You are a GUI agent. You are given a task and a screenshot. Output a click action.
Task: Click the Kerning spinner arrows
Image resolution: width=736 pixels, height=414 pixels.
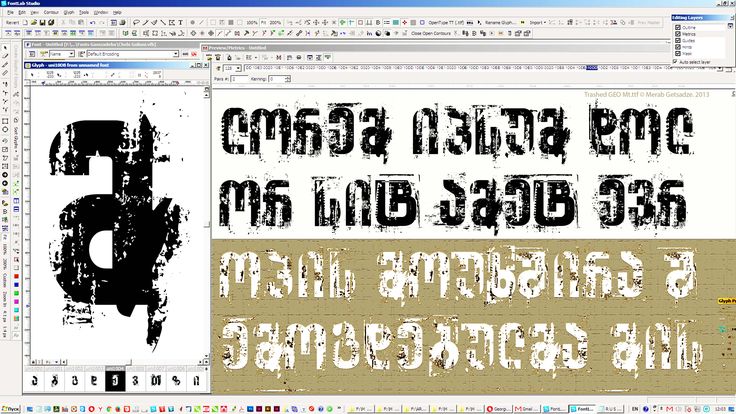288,79
